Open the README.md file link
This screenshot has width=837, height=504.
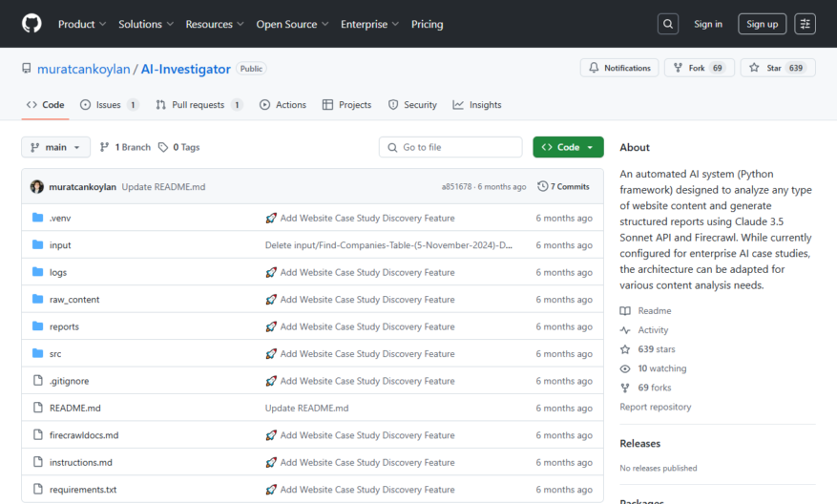coord(74,408)
